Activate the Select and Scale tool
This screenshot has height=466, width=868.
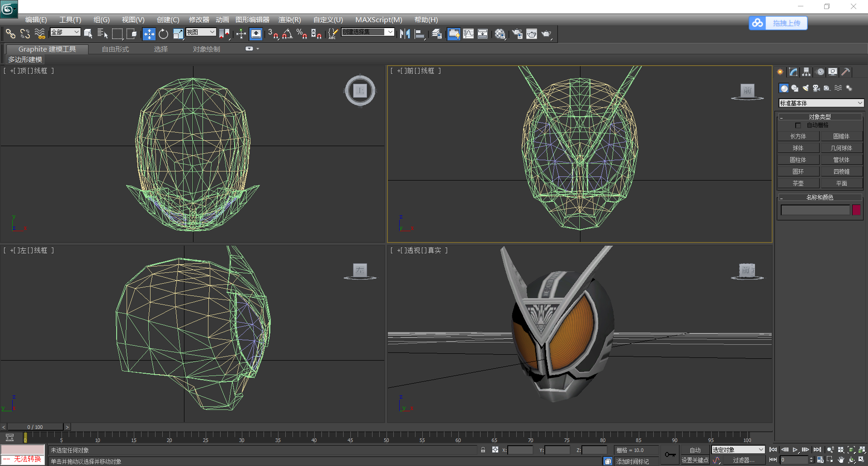[178, 34]
